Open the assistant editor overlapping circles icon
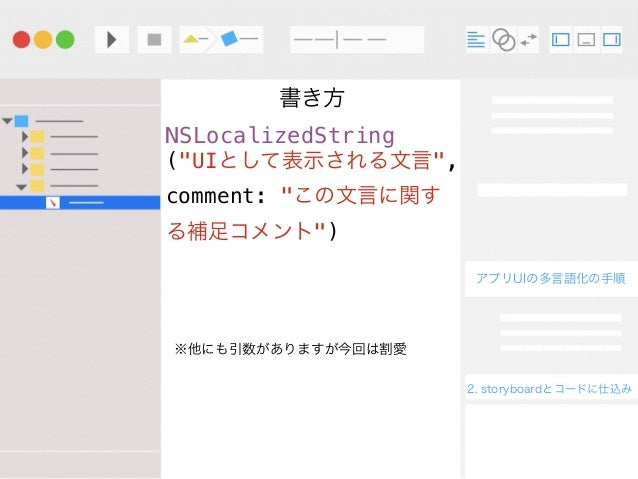This screenshot has width=638, height=479. point(503,40)
